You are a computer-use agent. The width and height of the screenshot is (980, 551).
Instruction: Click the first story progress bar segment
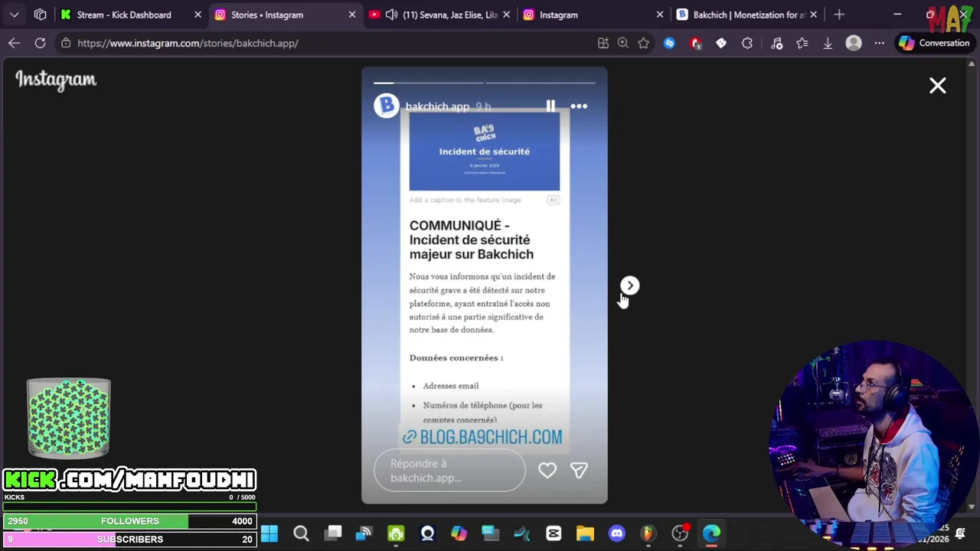pyautogui.click(x=429, y=83)
